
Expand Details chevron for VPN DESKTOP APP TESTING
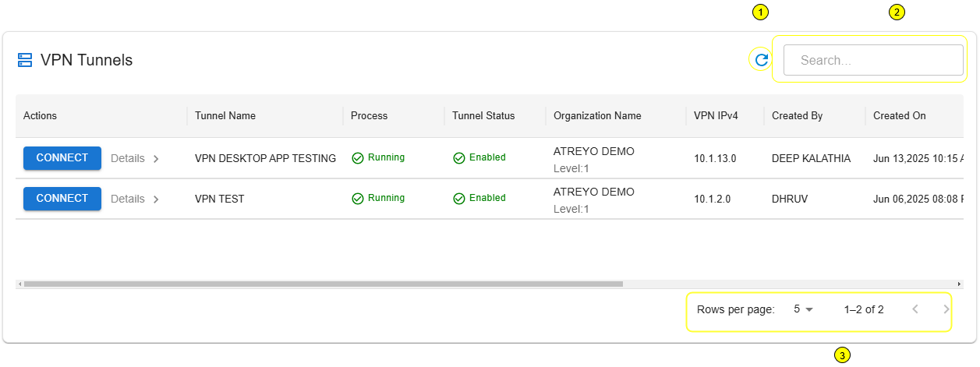point(156,158)
